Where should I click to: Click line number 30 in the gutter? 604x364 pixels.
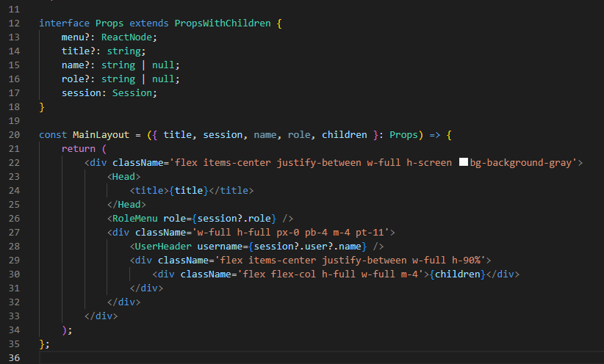pyautogui.click(x=14, y=274)
